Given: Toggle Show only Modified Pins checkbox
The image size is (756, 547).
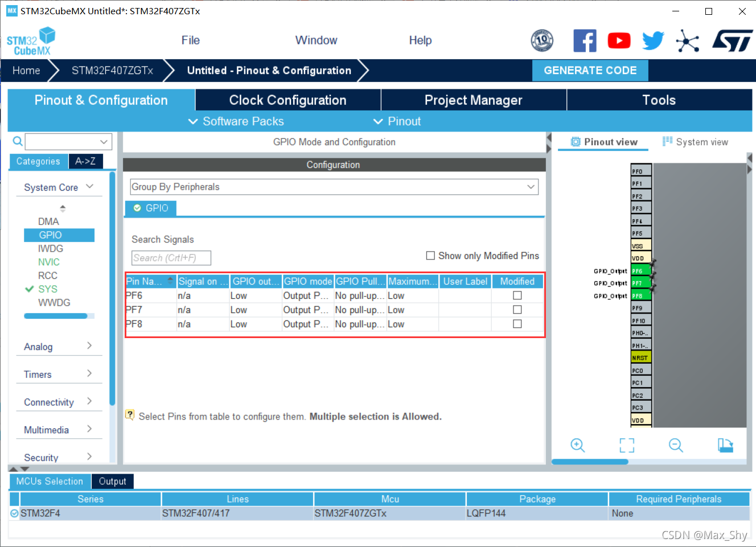Looking at the screenshot, I should click(x=430, y=256).
